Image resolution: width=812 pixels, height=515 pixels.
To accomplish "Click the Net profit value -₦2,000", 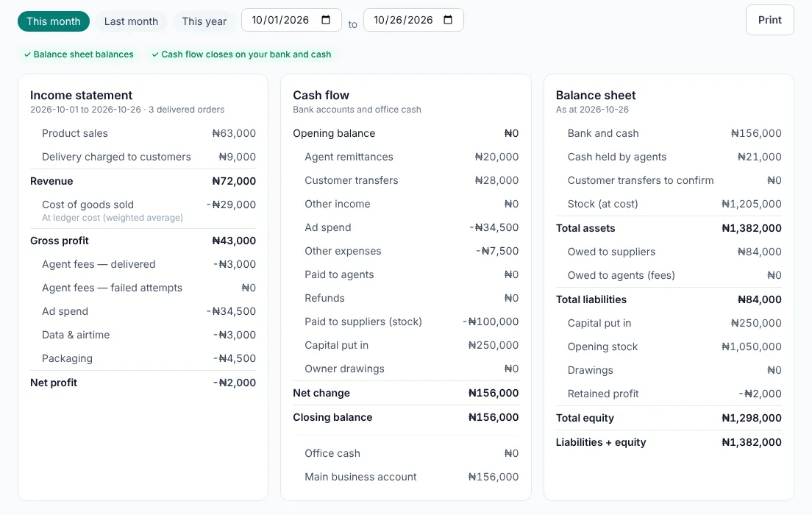I will (234, 383).
